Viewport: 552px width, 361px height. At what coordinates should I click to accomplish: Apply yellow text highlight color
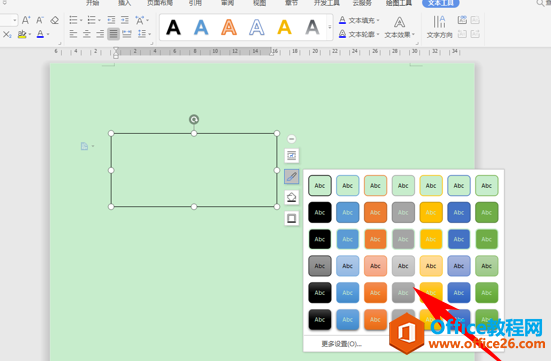click(x=22, y=34)
